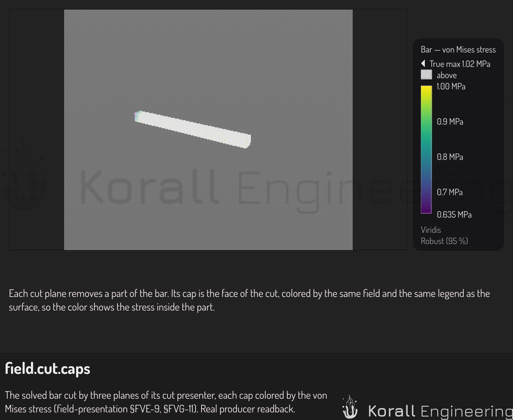Select the gray "above" color swatch
Viewport: 513px width, 420px height.
pyautogui.click(x=426, y=75)
